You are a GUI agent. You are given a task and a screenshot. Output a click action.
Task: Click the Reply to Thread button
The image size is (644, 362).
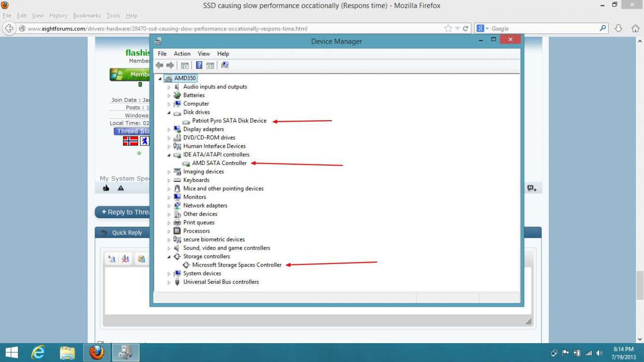coord(124,212)
